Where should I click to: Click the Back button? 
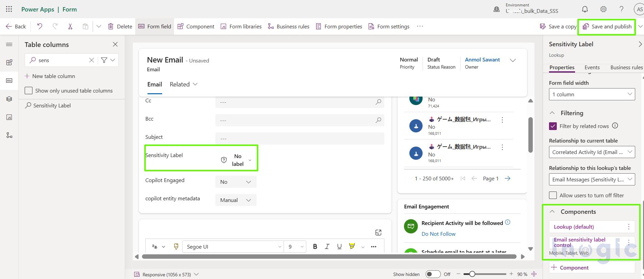click(x=16, y=26)
